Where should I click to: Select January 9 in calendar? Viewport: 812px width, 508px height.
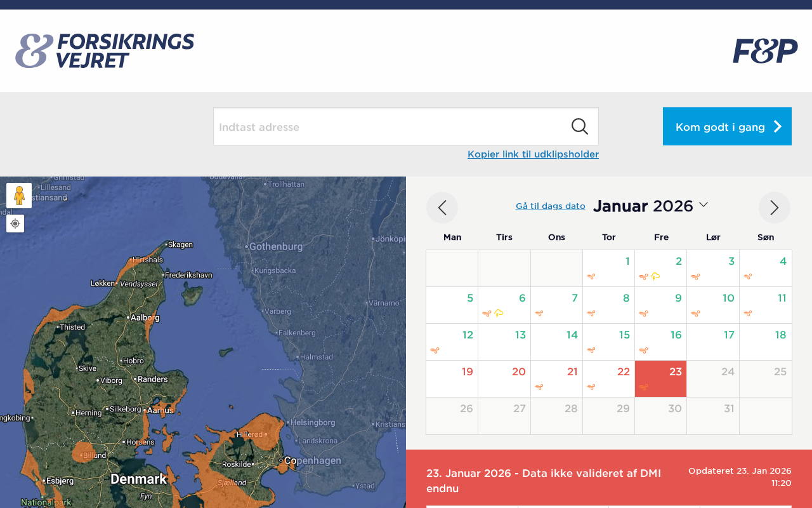[660, 305]
